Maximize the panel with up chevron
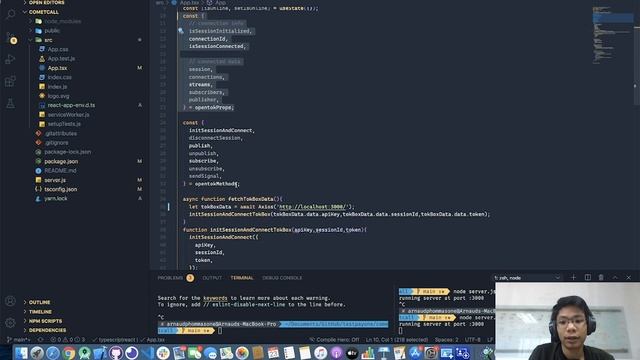 (x=615, y=278)
